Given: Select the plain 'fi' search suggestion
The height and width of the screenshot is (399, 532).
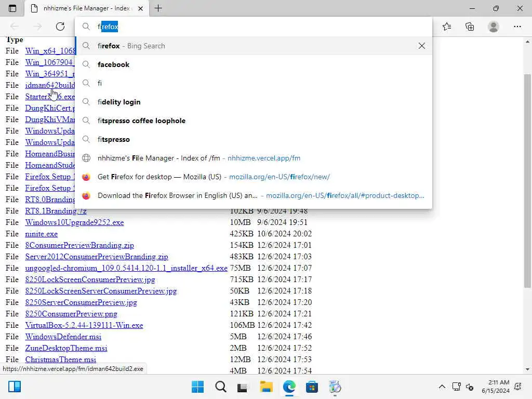Looking at the screenshot, I should pyautogui.click(x=254, y=83).
